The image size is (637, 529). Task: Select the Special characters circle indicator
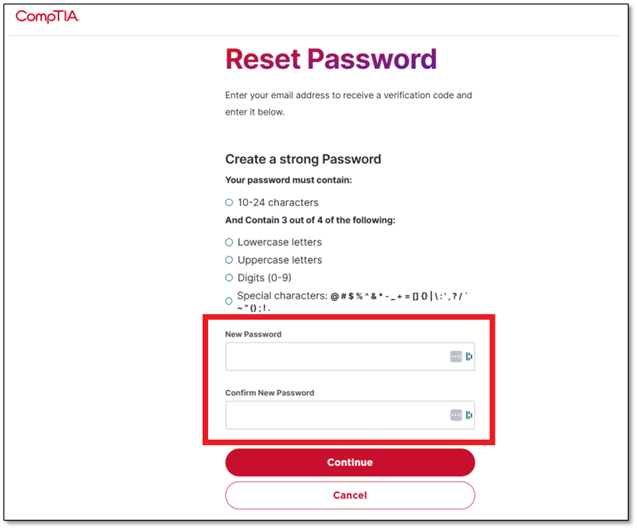(x=229, y=301)
